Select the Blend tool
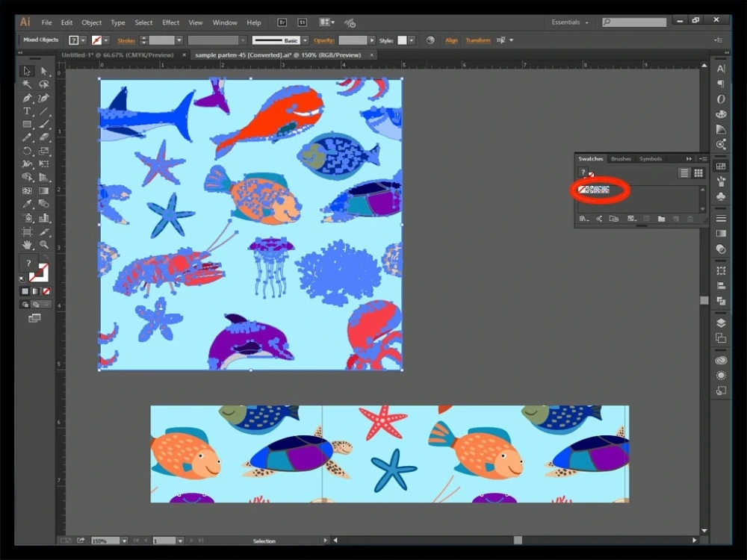 point(44,204)
